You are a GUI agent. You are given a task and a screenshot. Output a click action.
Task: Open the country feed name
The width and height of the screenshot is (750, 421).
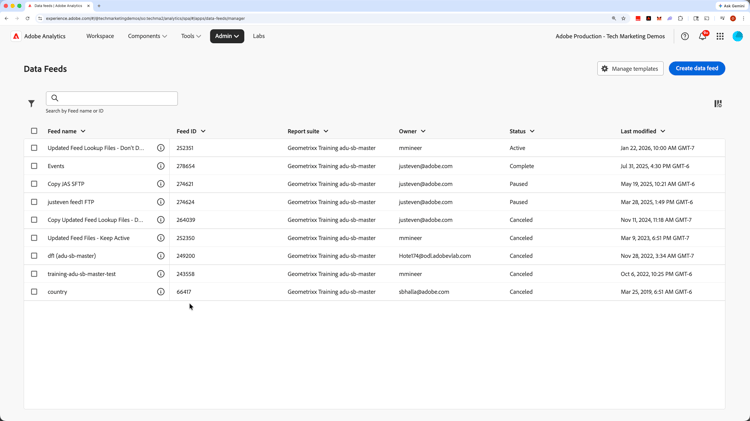(x=57, y=292)
